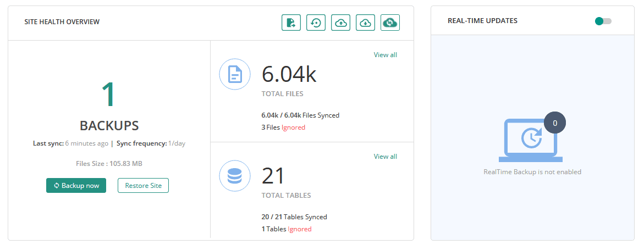The height and width of the screenshot is (250, 644).
Task: Click '6.04k / 6.04k Files Synced' text
Action: pos(301,115)
